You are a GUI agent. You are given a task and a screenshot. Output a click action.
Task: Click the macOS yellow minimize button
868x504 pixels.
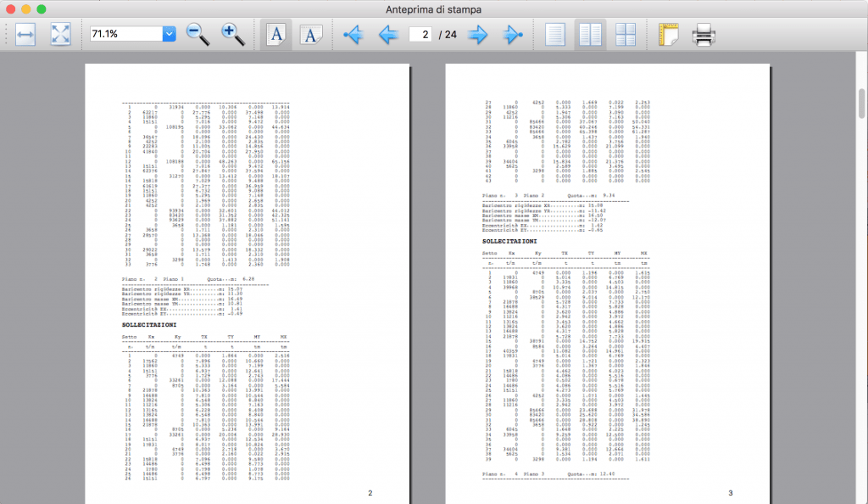25,8
